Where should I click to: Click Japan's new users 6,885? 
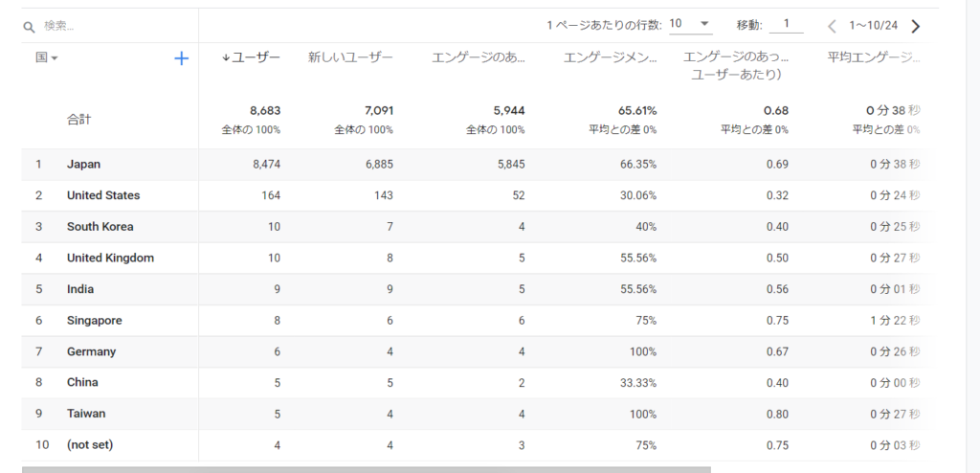tap(379, 165)
